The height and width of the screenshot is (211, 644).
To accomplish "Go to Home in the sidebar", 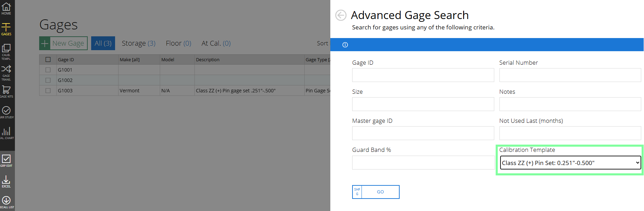I will coord(6,9).
